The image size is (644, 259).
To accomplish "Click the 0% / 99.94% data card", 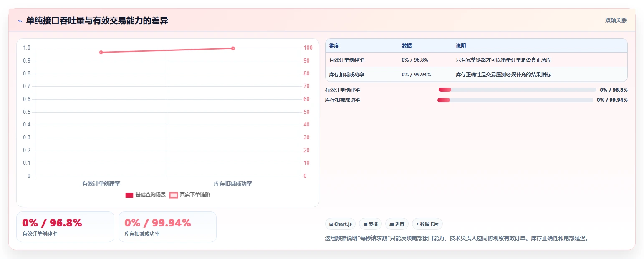I will point(167,227).
